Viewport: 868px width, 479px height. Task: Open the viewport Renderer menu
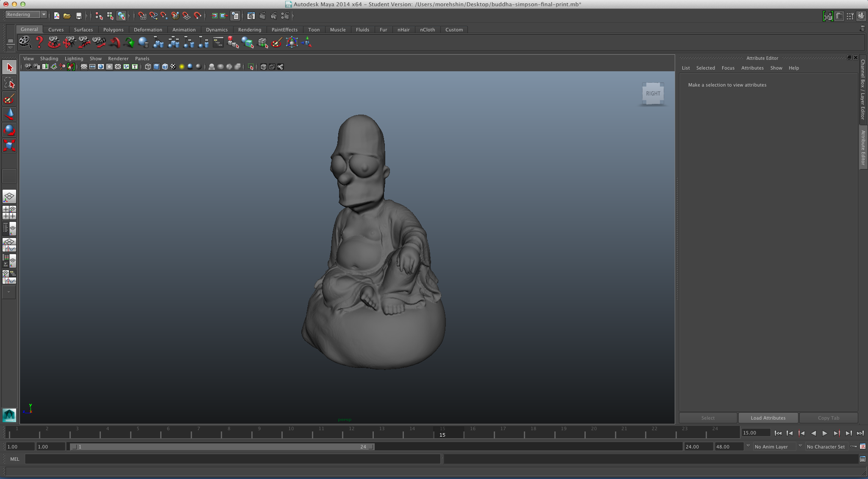(118, 59)
